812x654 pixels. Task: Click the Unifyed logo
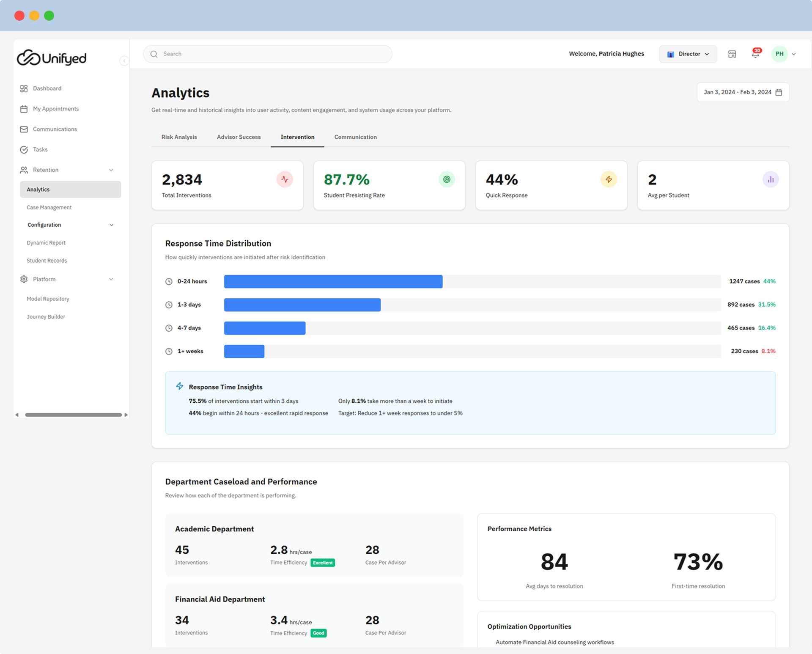click(x=52, y=58)
